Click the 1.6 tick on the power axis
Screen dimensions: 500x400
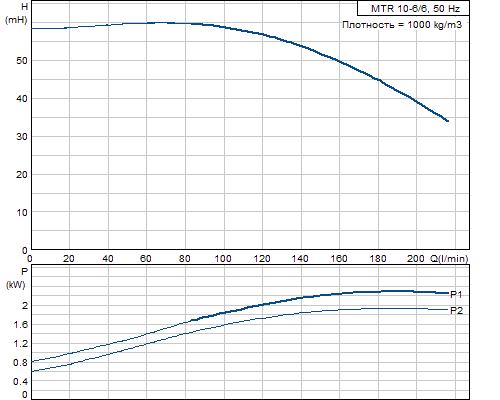tap(21, 325)
